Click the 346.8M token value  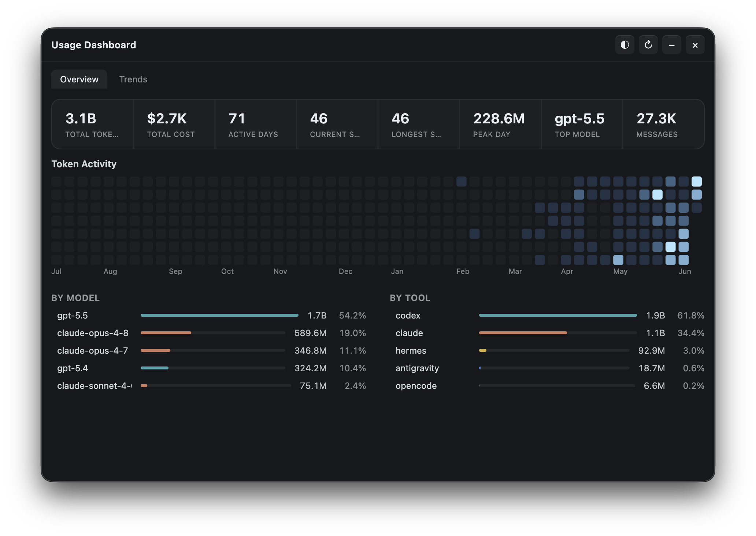click(x=310, y=350)
